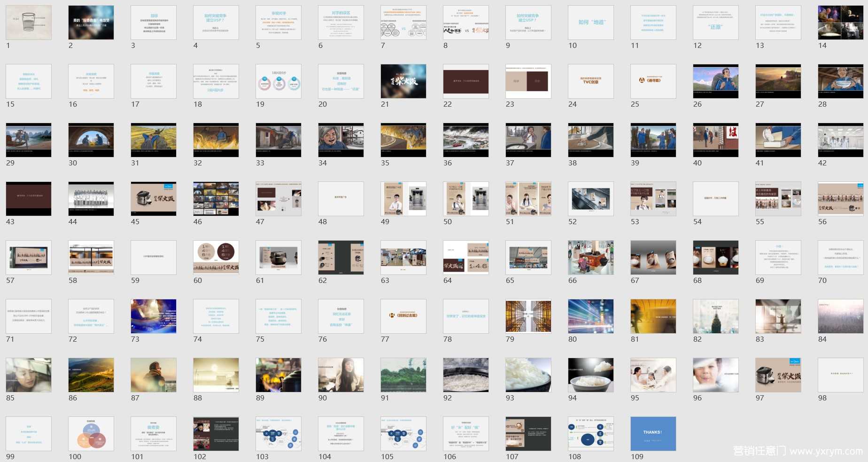The image size is (868, 462).
Task: Click slide 90 woman portrait thumbnail
Action: pyautogui.click(x=341, y=375)
